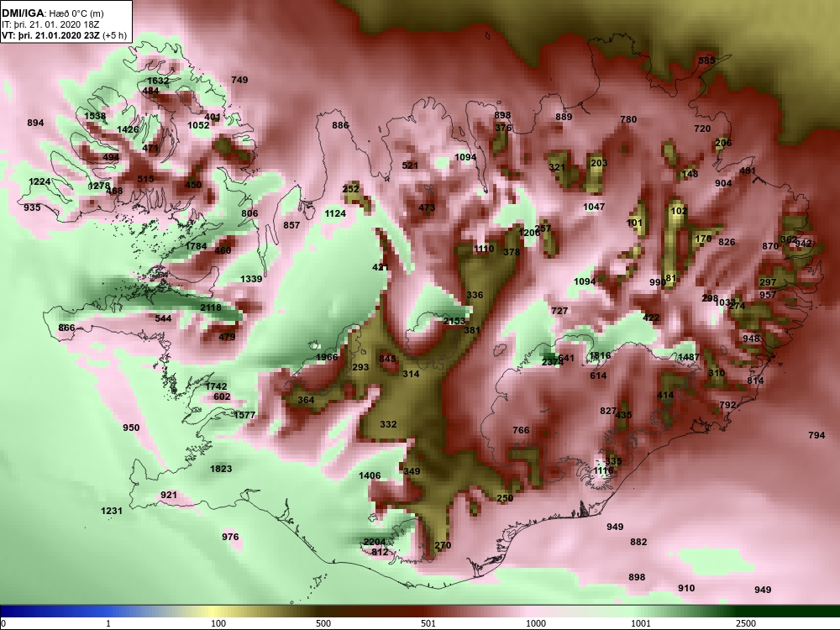This screenshot has height=630, width=840.
Task: Select the map value 886
Action: 340,125
